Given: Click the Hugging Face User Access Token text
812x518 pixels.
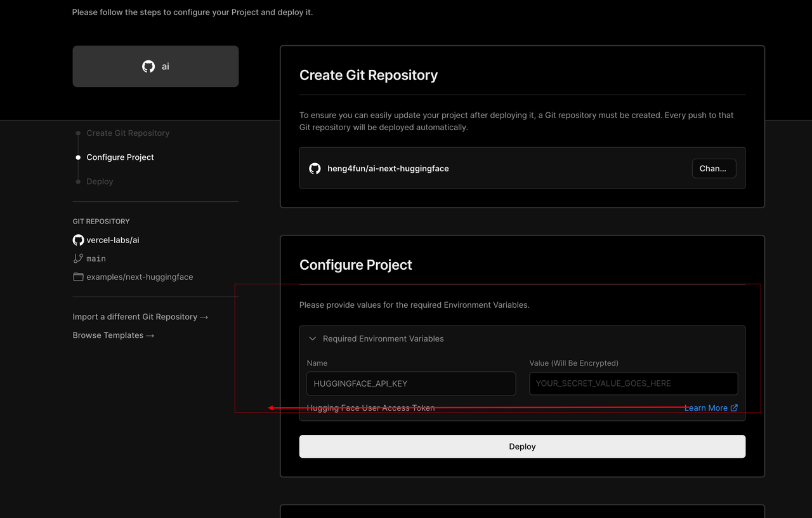Looking at the screenshot, I should (370, 408).
